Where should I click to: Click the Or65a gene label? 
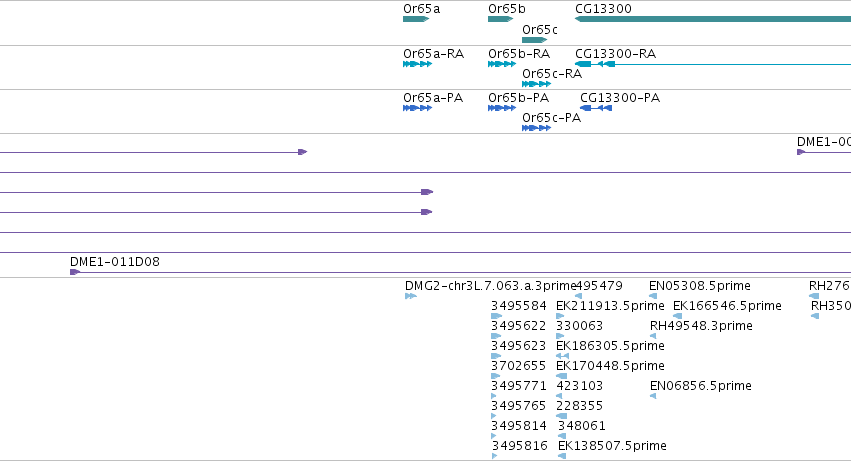click(x=421, y=9)
